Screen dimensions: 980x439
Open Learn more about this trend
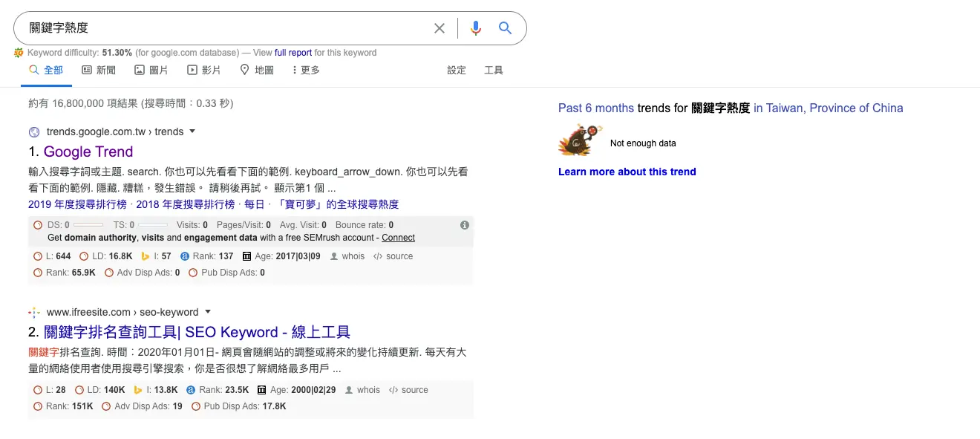tap(627, 172)
